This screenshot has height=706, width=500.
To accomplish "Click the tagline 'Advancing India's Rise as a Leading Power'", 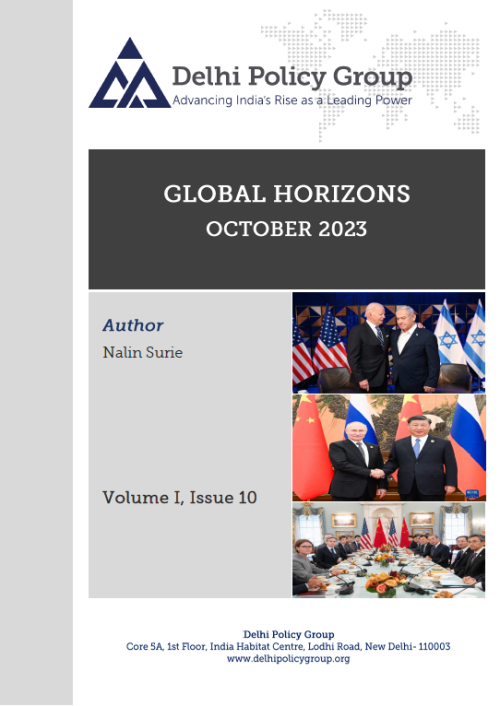I will coord(292,100).
